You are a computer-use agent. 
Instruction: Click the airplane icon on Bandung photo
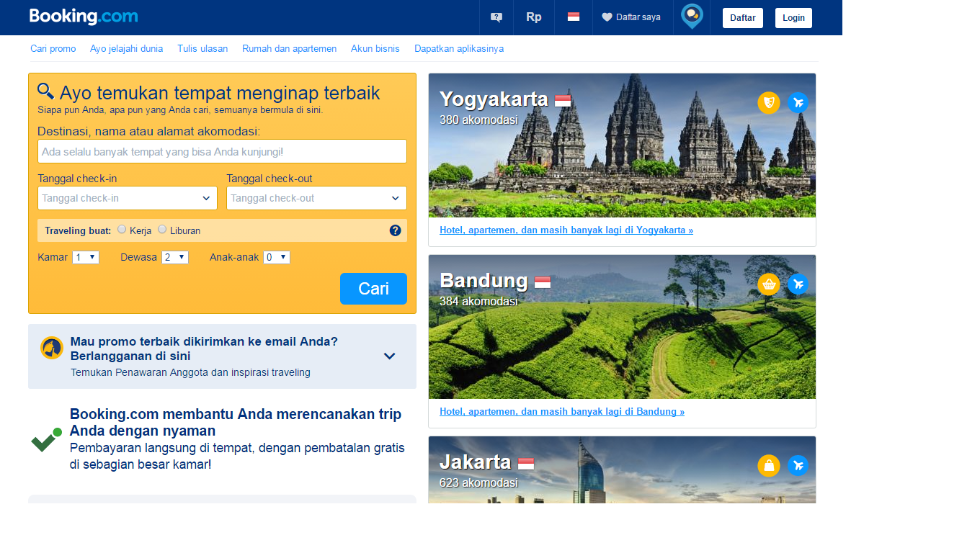tap(798, 284)
